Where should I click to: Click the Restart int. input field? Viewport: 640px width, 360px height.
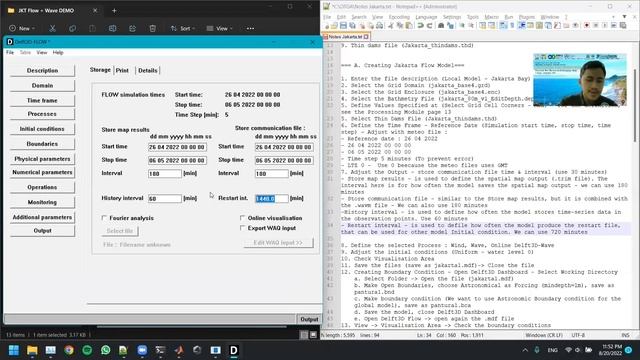click(x=272, y=198)
